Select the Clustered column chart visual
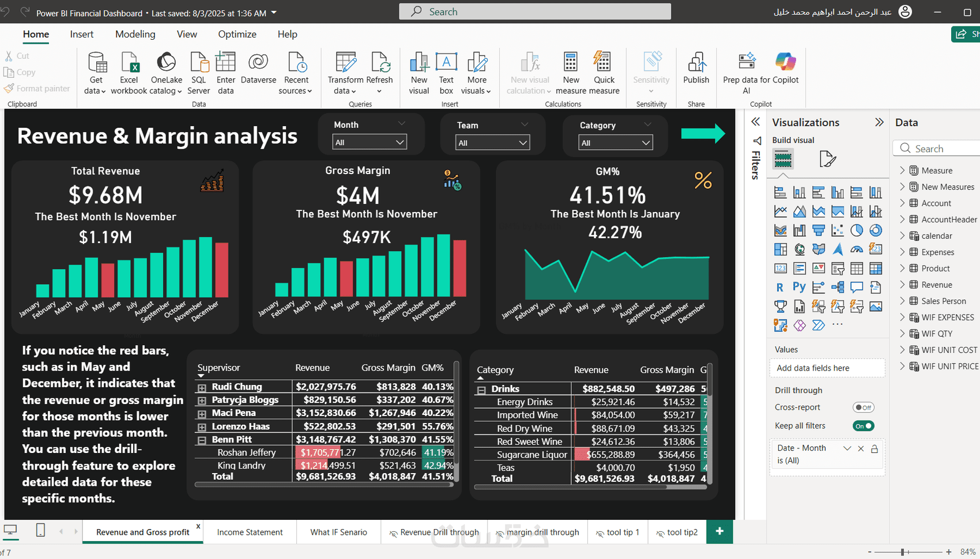 [x=838, y=192]
